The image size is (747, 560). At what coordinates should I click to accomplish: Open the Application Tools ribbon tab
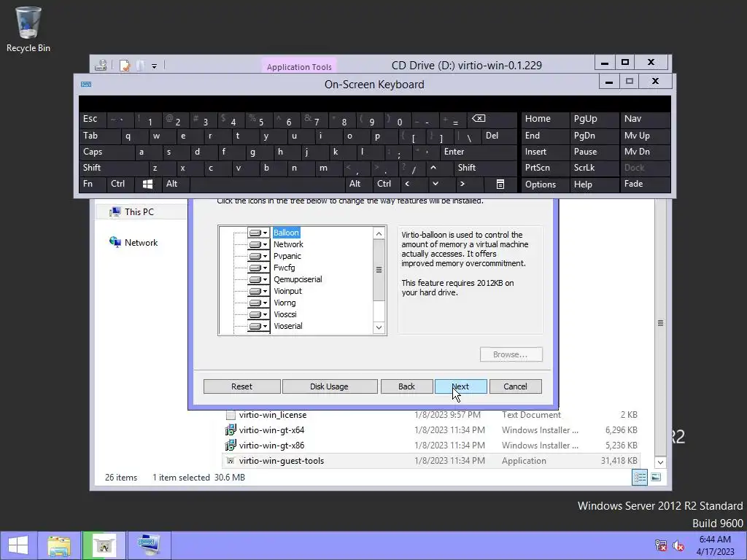(299, 66)
